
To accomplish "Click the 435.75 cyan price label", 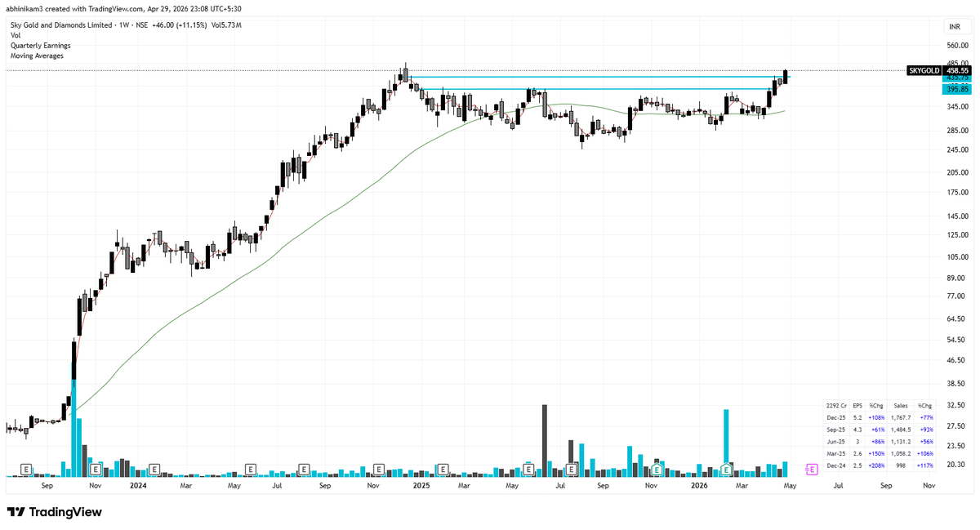I will pyautogui.click(x=956, y=79).
